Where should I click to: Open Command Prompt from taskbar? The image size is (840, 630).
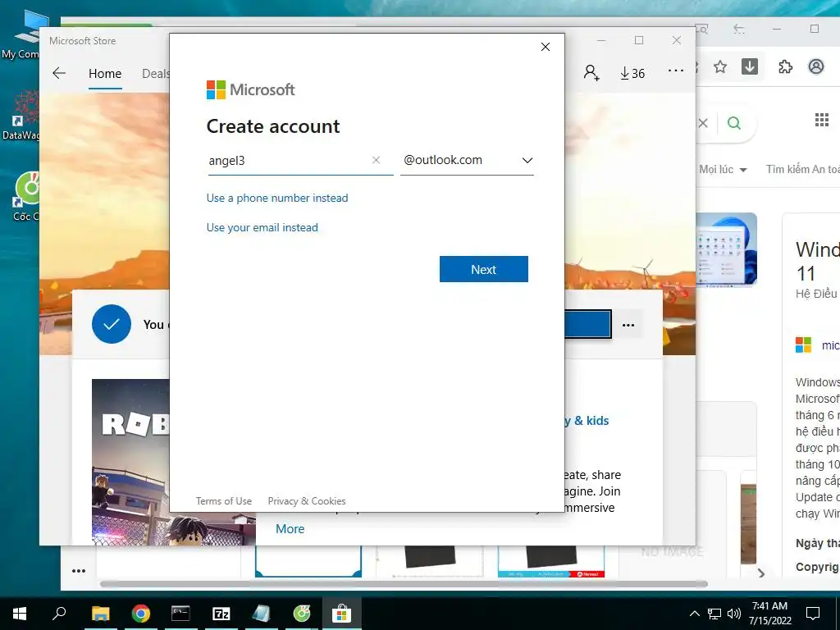tap(180, 614)
